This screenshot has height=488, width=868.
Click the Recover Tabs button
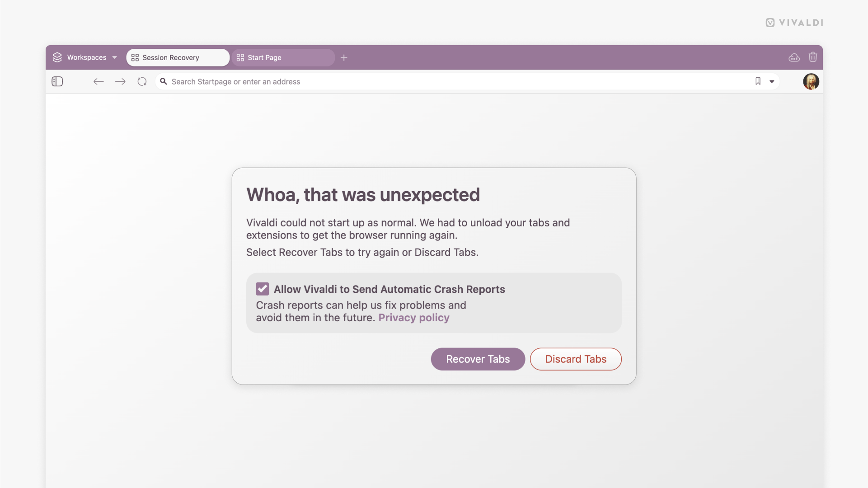[478, 359]
